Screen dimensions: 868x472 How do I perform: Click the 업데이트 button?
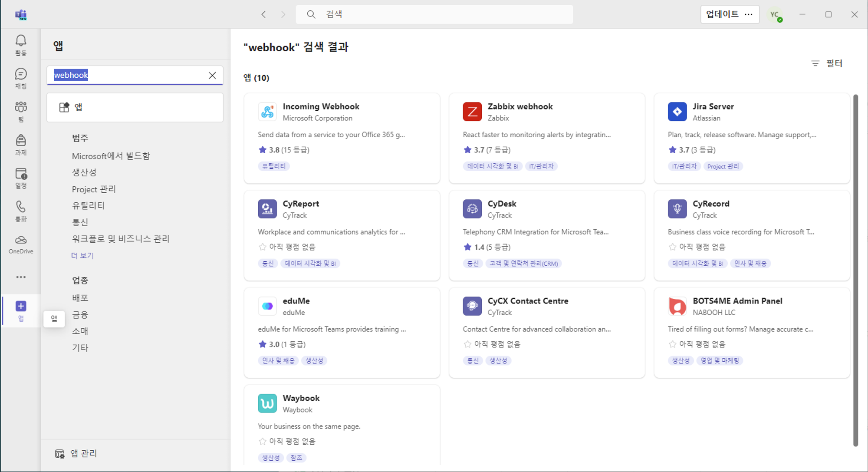point(722,14)
